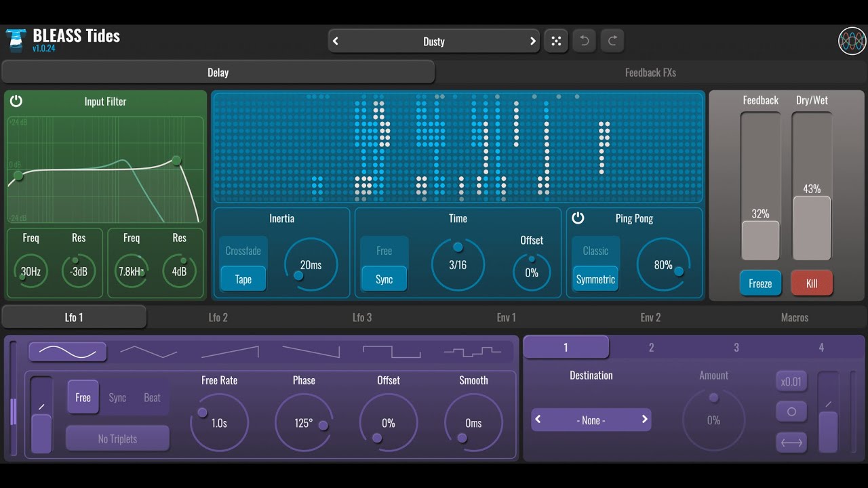Select the sine LFO waveform
Viewport: 868px width, 488px height.
tap(67, 352)
